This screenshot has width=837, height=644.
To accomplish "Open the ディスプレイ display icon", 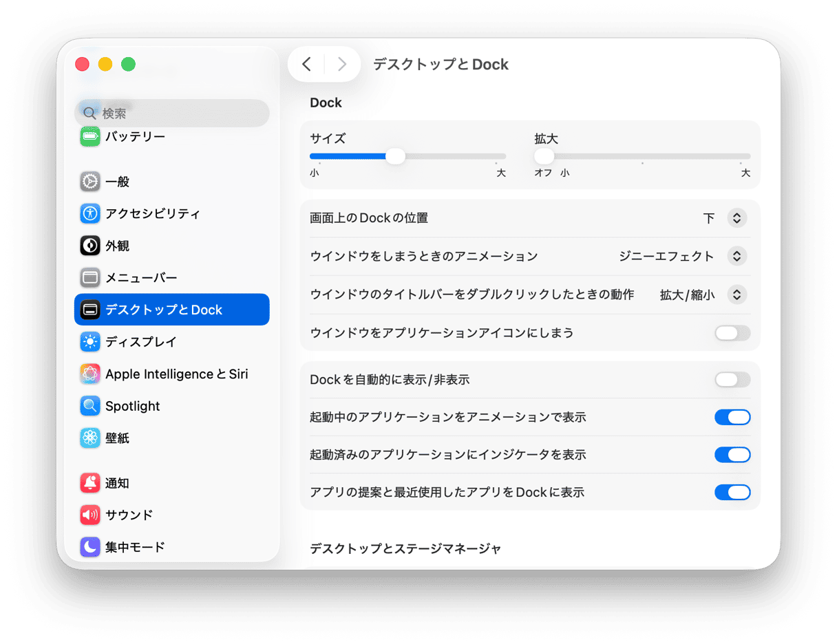I will coord(90,342).
